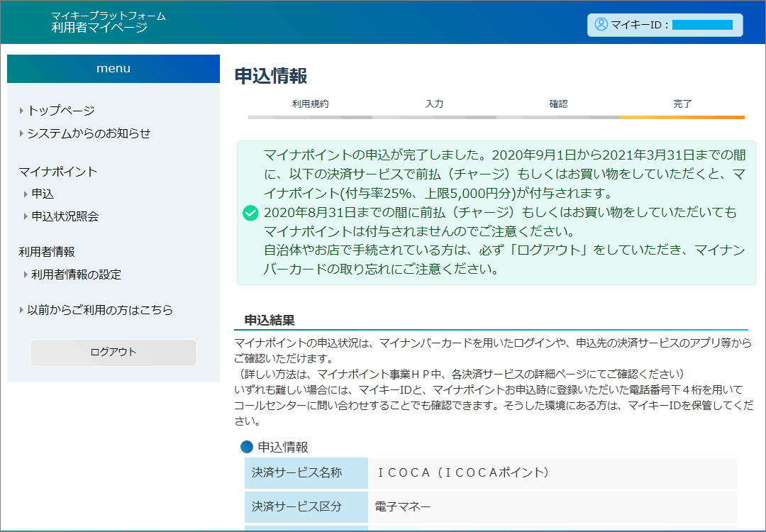Click the 利用者情報 menu section label
The image size is (766, 532).
point(47,252)
